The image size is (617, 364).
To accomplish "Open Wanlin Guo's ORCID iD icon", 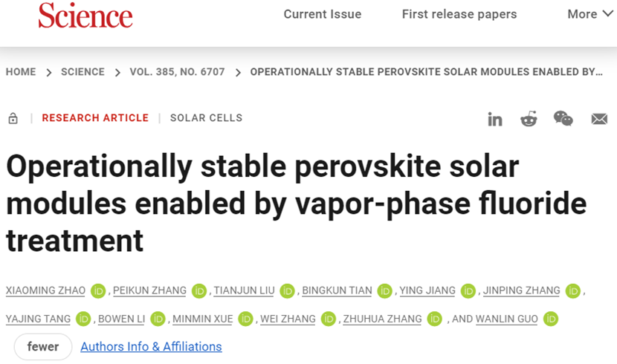I will click(x=551, y=319).
